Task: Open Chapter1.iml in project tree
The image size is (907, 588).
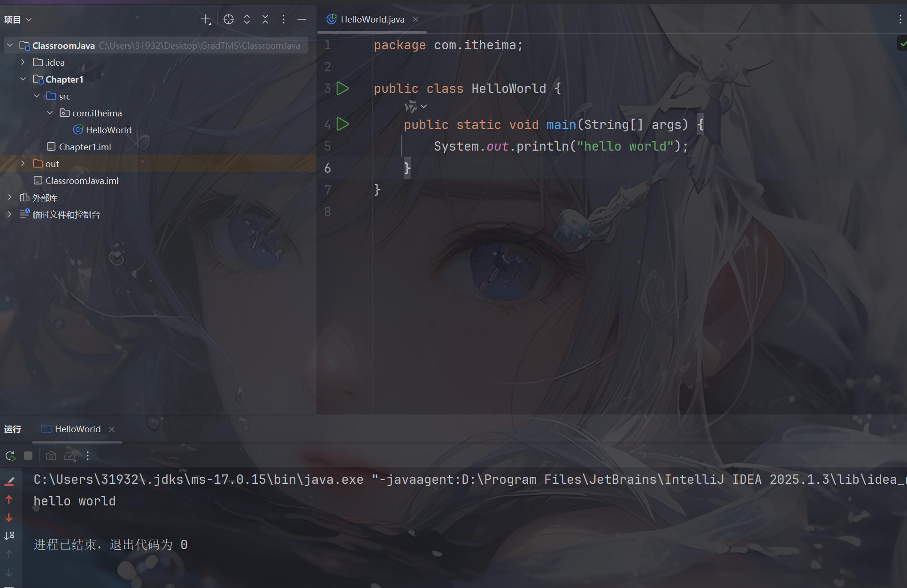Action: tap(85, 147)
